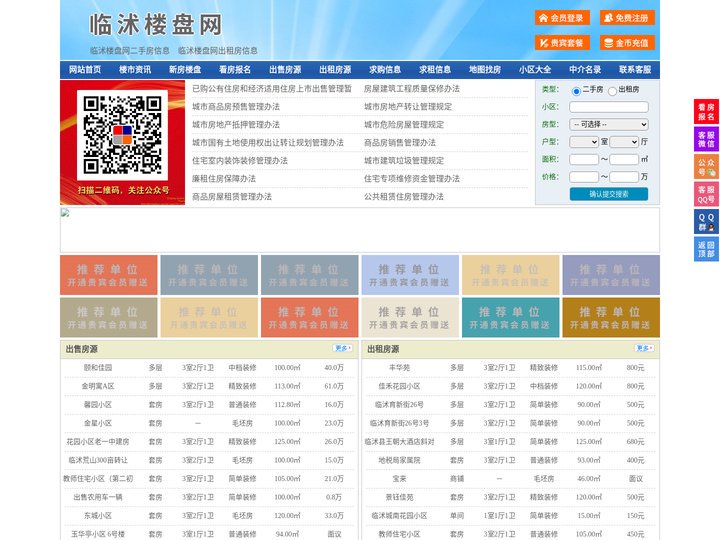This screenshot has width=720, height=540.
Task: Open 临沭楼盘网出租房信息 header link
Action: point(218,51)
